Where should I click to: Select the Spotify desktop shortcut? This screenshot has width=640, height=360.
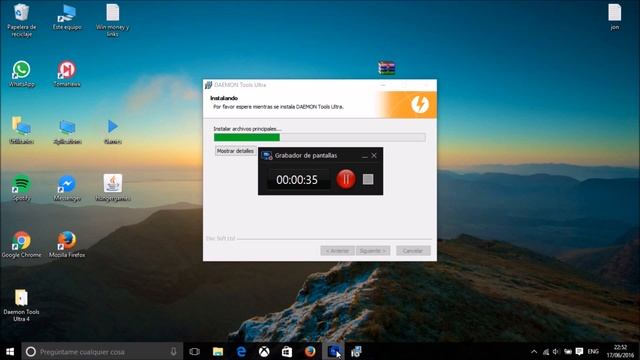click(x=21, y=188)
